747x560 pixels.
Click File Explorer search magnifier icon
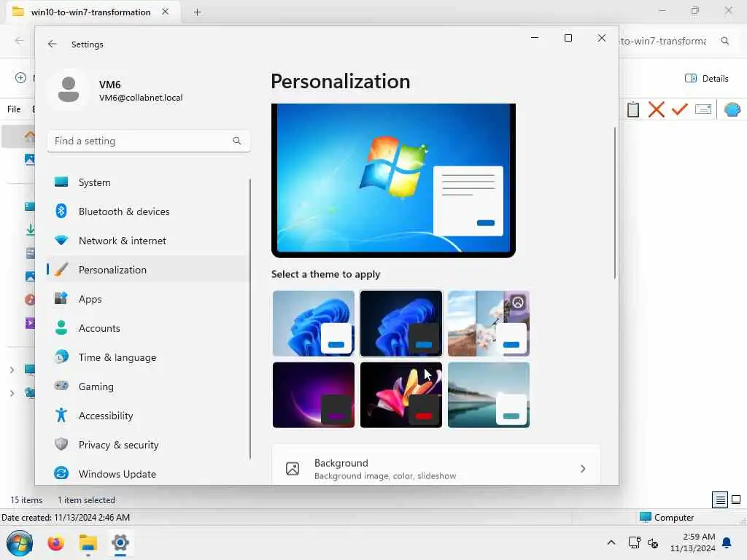pyautogui.click(x=725, y=41)
